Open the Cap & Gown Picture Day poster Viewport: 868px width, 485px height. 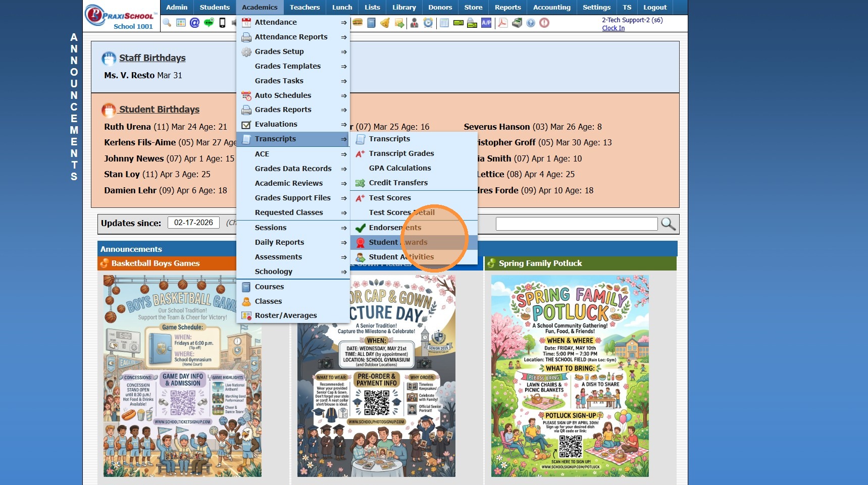tap(376, 376)
